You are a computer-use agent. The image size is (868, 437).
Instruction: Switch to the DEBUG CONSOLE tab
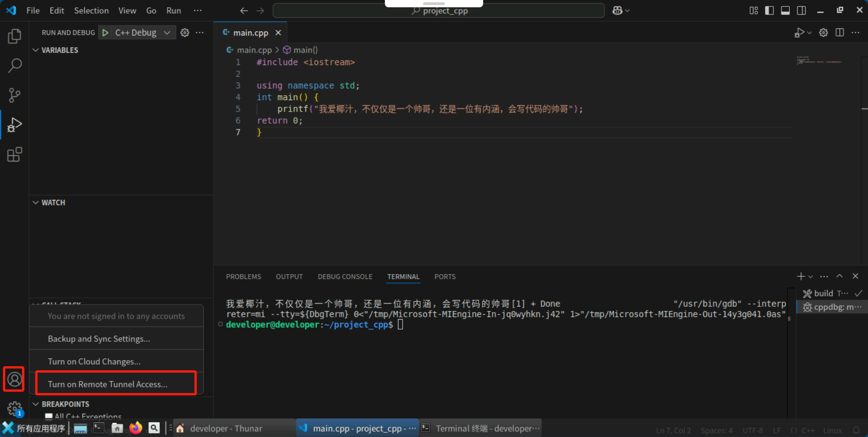(345, 276)
